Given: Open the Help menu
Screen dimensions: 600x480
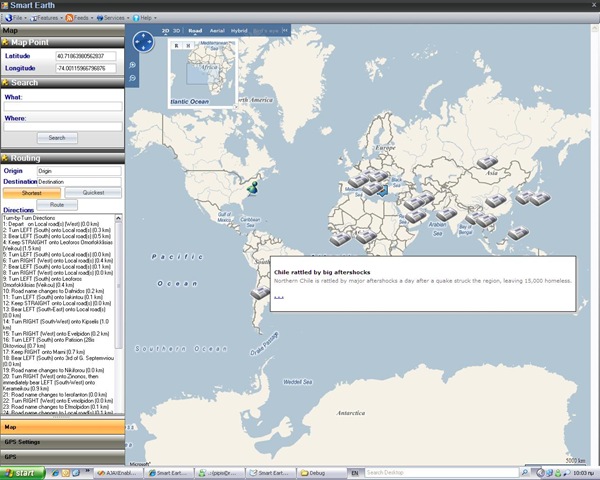Looking at the screenshot, I should point(144,18).
